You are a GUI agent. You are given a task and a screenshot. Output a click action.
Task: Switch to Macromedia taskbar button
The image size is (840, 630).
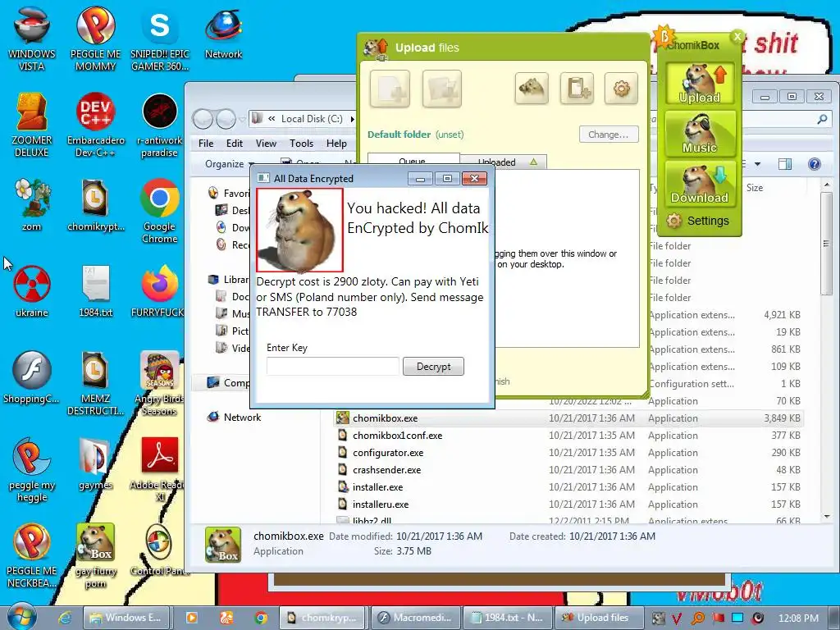[415, 618]
